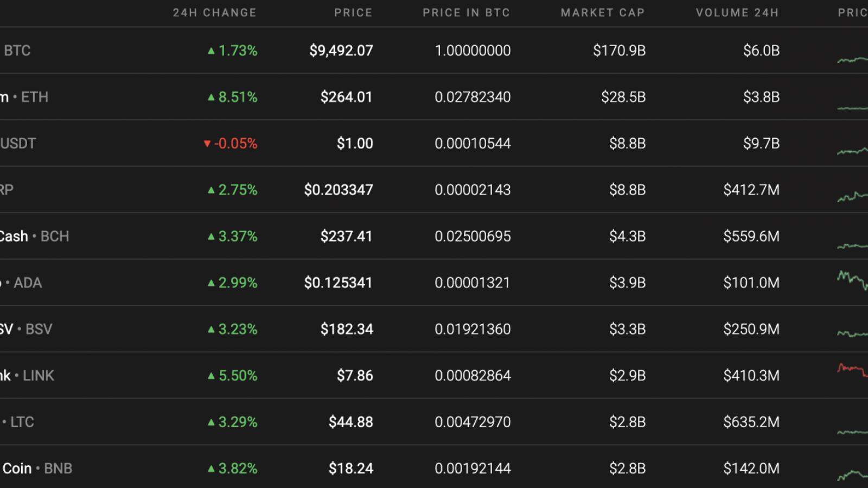The width and height of the screenshot is (868, 488).
Task: Click the 24h volume $142.0M
Action: pos(751,468)
